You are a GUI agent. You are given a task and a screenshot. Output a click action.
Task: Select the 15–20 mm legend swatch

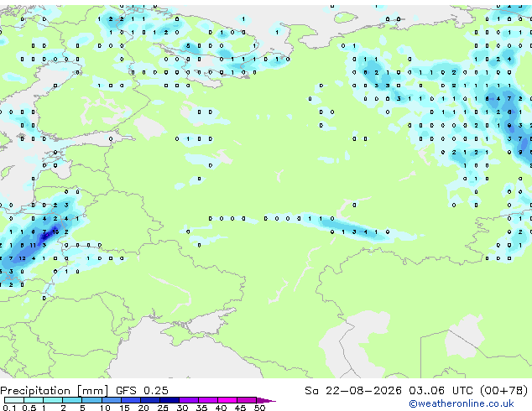pos(131,400)
